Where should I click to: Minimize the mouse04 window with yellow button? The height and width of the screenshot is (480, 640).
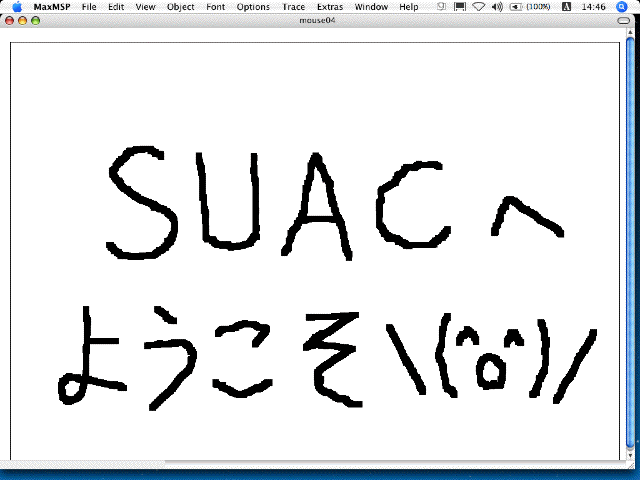(x=22, y=20)
